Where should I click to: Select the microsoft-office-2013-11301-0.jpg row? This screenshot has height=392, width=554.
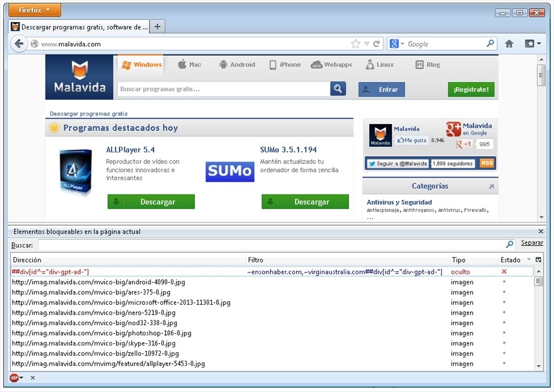tap(272, 302)
